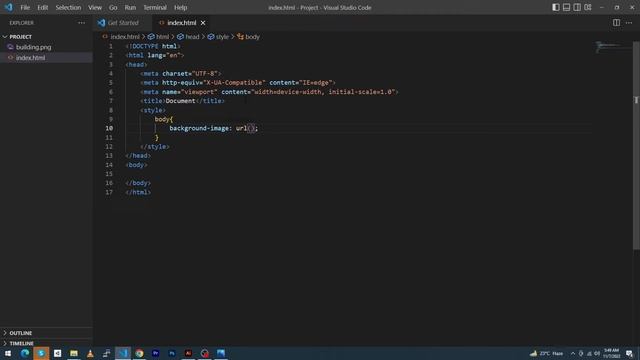The height and width of the screenshot is (360, 640).
Task: Click line number 10 in the gutter
Action: [x=109, y=128]
